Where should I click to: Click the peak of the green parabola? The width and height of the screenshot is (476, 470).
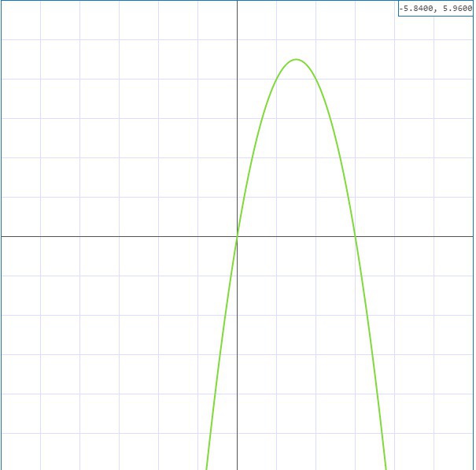coord(297,60)
